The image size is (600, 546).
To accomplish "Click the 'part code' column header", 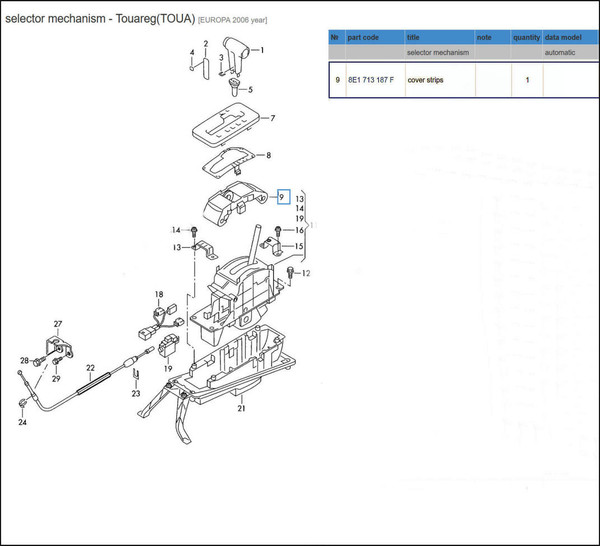I will 362,38.
